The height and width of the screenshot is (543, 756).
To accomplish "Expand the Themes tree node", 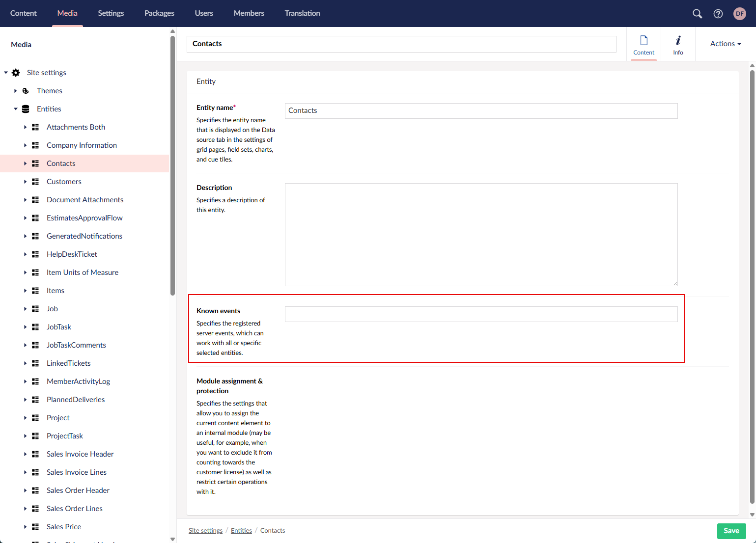I will click(x=16, y=91).
